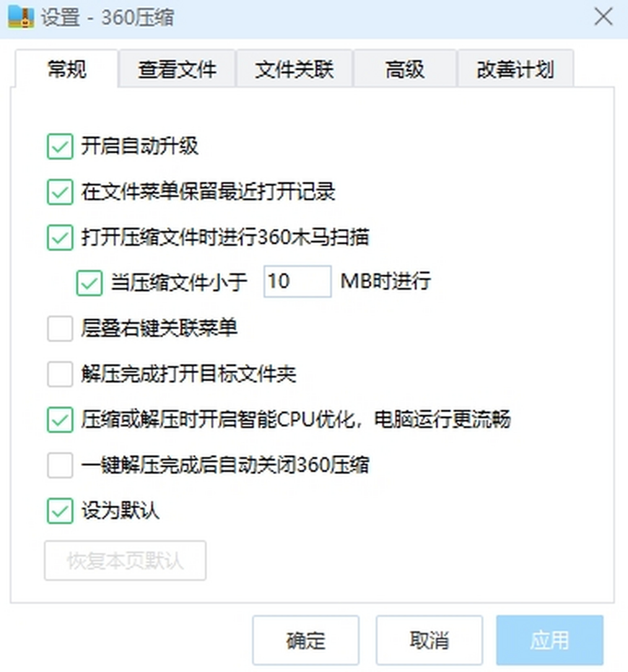Open the 文件关联 tab
Image resolution: width=628 pixels, height=672 pixels.
[x=294, y=69]
